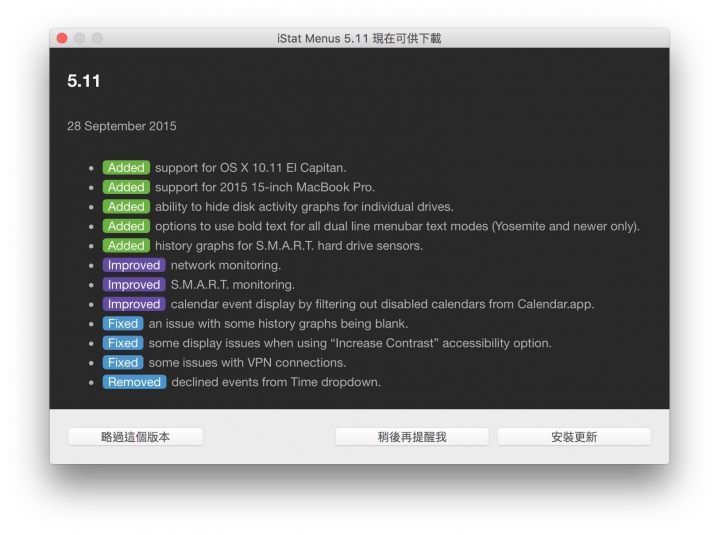Click text history graphs for S.M.A.R.T. sensors

(x=289, y=246)
